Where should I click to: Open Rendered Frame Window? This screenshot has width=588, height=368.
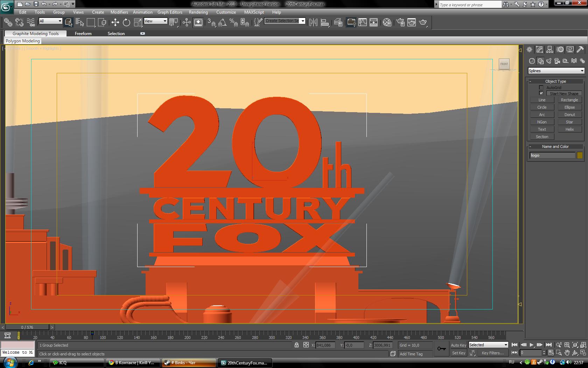[412, 22]
